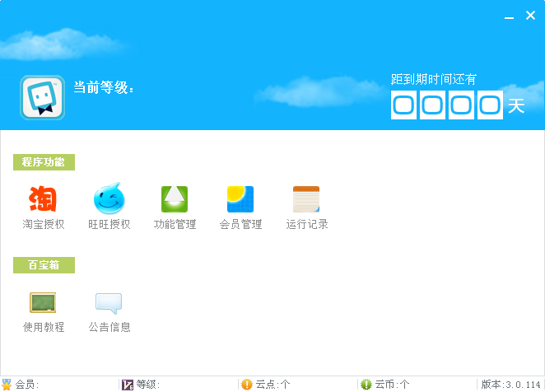Click the 等级 level icon in status bar
The height and width of the screenshot is (392, 545).
(128, 385)
